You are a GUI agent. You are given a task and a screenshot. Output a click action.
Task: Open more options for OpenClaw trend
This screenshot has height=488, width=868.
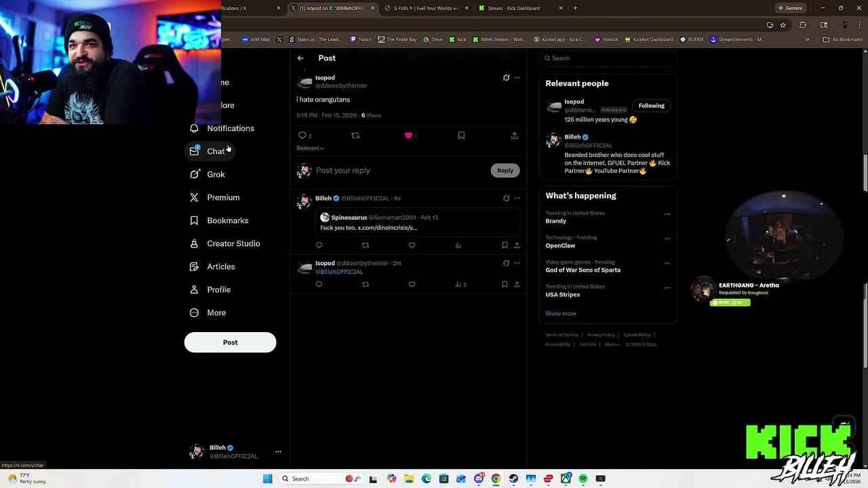pos(667,239)
